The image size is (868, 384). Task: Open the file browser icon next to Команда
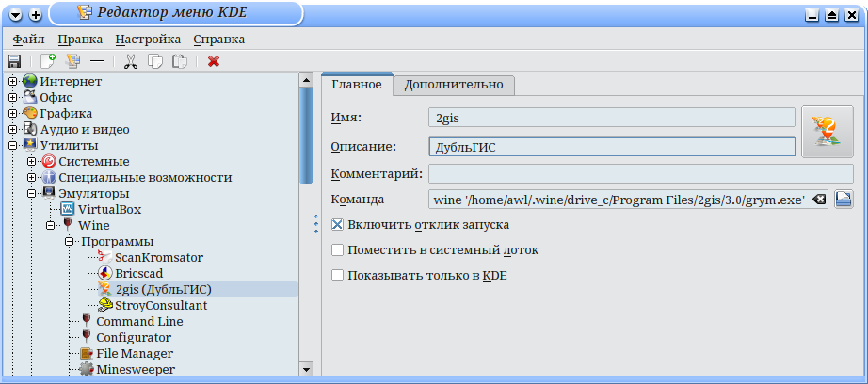[x=844, y=200]
